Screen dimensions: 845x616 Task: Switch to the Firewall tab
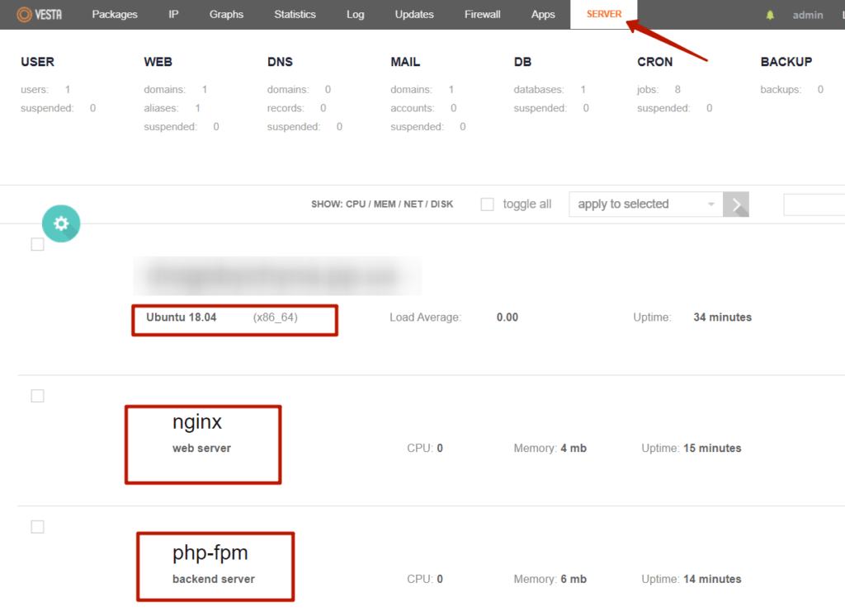pyautogui.click(x=481, y=15)
